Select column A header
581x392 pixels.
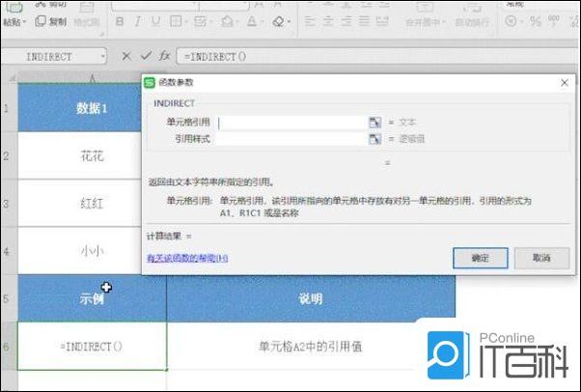[x=80, y=78]
